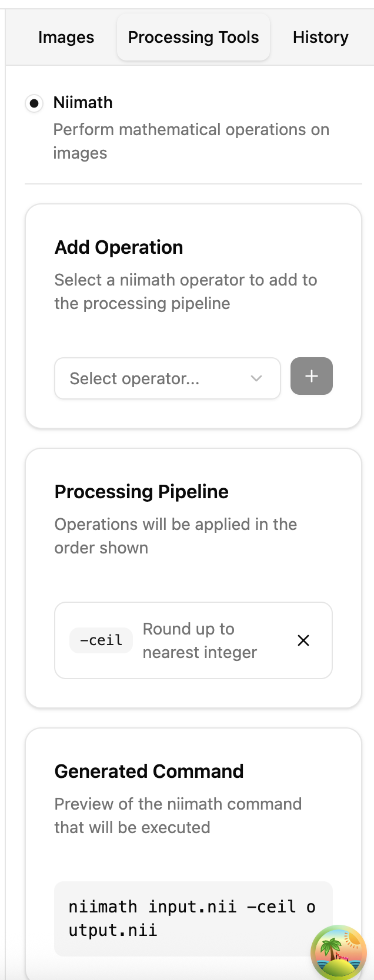This screenshot has height=980, width=374.
Task: Click the Select a niimath operator description
Action: [186, 291]
